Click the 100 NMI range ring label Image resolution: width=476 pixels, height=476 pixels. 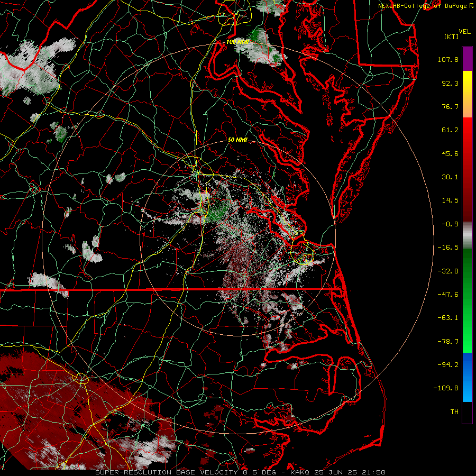[237, 42]
